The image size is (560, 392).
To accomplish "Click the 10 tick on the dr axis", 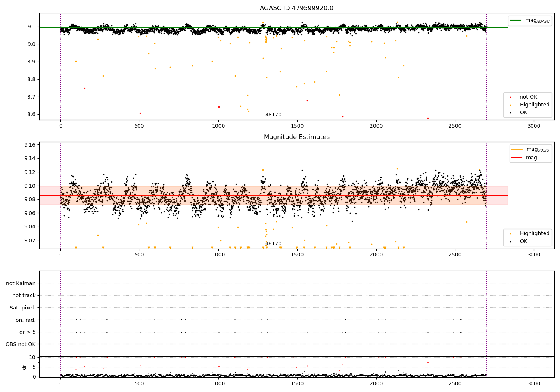I will pyautogui.click(x=32, y=357).
